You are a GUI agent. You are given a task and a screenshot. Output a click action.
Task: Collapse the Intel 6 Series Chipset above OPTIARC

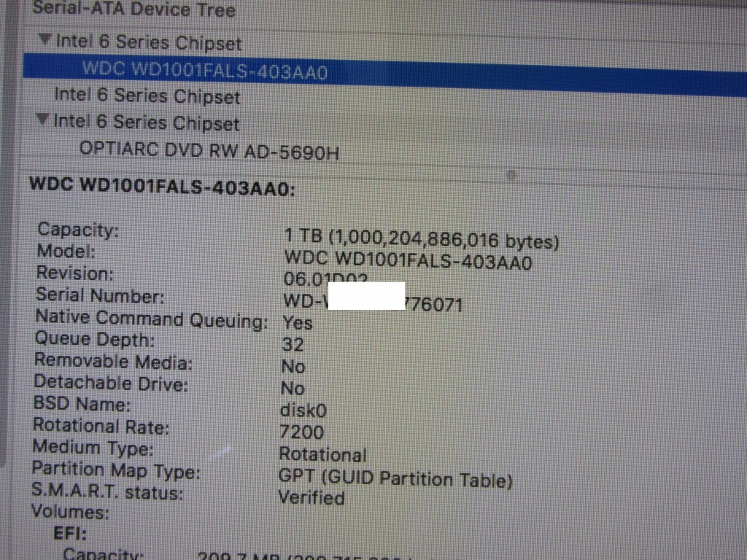[x=42, y=119]
